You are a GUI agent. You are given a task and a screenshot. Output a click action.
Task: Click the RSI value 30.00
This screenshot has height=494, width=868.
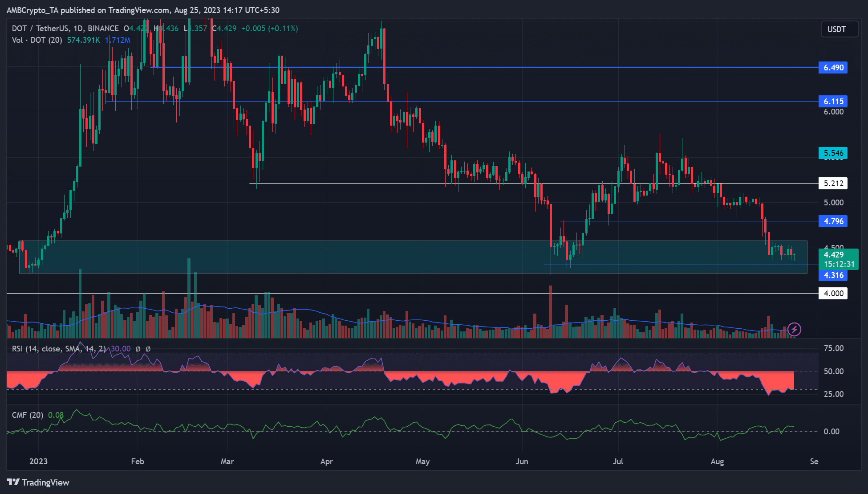tap(121, 349)
